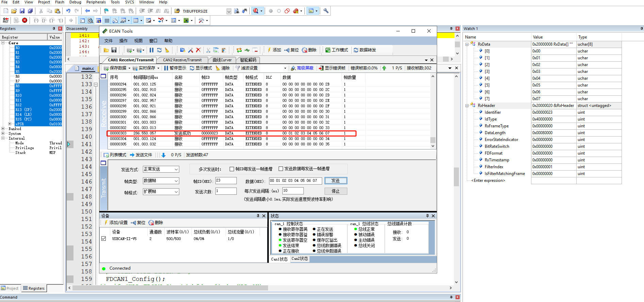Viewport: 644px width, 302px height.
Task: Open the TXBUFFERSIZE find combo dropdown
Action: click(229, 11)
